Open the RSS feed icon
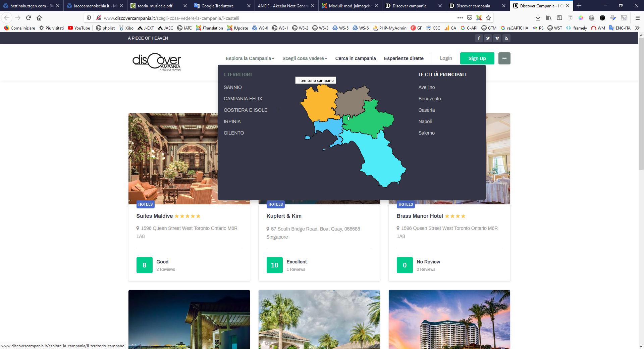 point(506,38)
